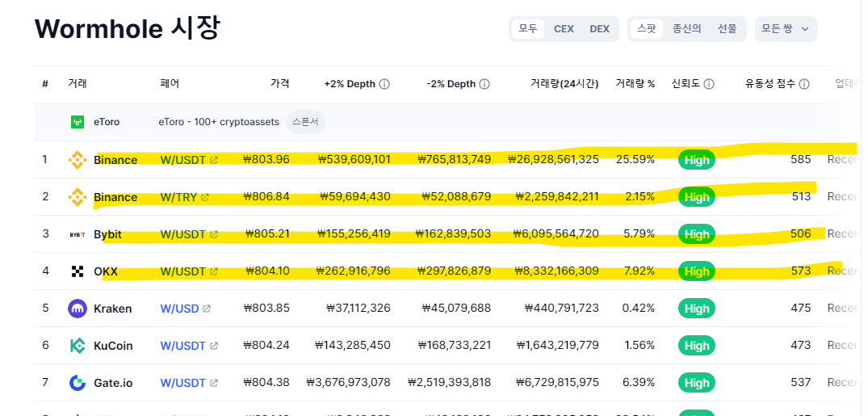The height and width of the screenshot is (416, 868).
Task: Open the 종신의 market tab
Action: click(687, 29)
